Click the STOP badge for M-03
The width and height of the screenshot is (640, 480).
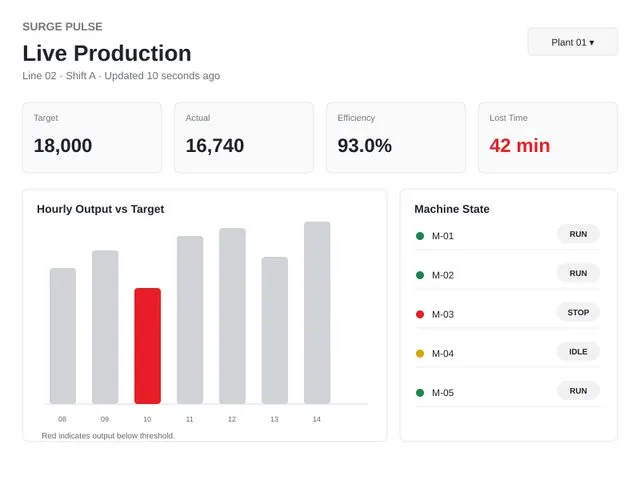coord(578,312)
